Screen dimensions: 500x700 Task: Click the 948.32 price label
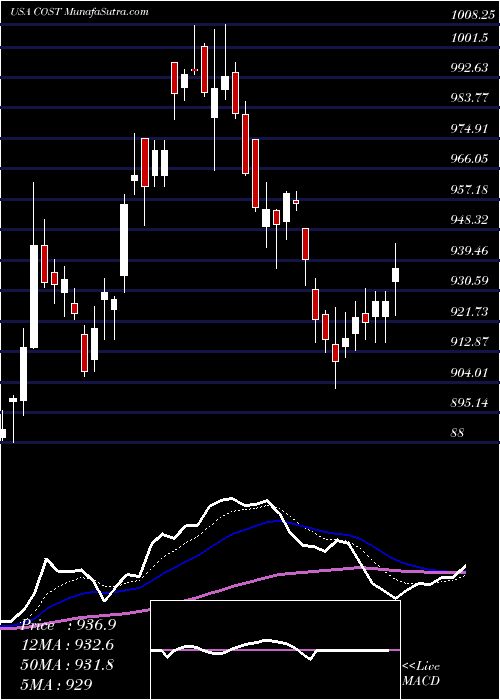tap(470, 220)
